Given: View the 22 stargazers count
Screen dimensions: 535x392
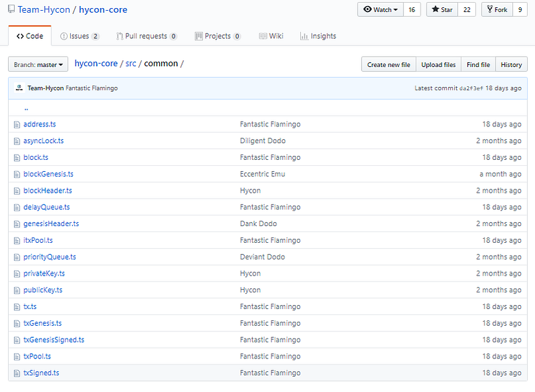Looking at the screenshot, I should [467, 9].
